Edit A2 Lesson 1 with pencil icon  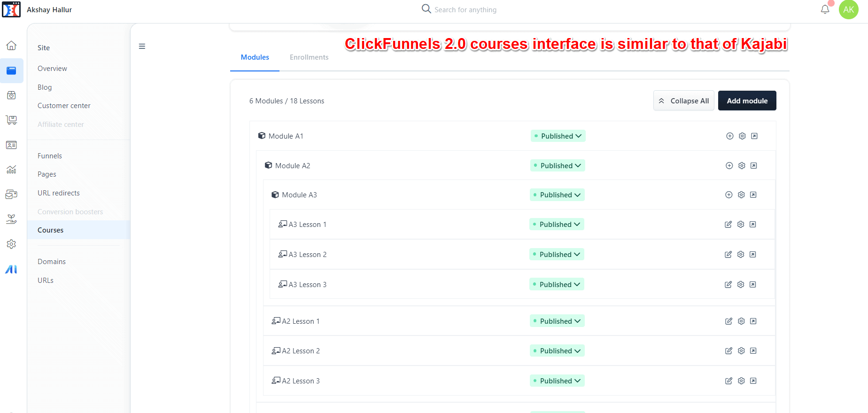pyautogui.click(x=729, y=321)
